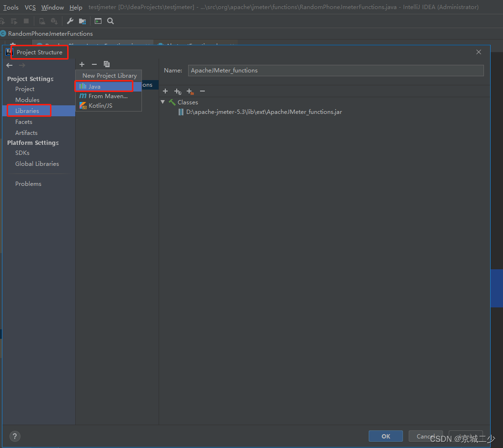Choose From Maven... library option
503x448 pixels.
click(109, 96)
